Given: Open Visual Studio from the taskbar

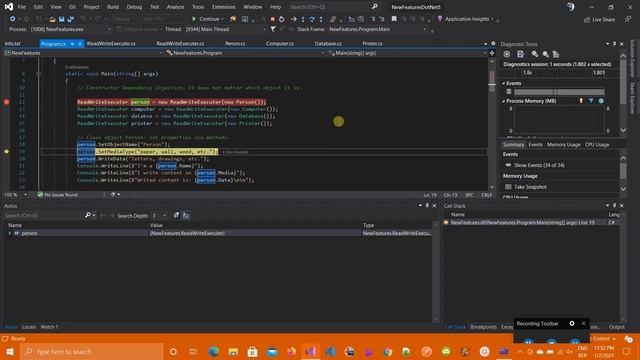Looking at the screenshot, I should tap(310, 351).
